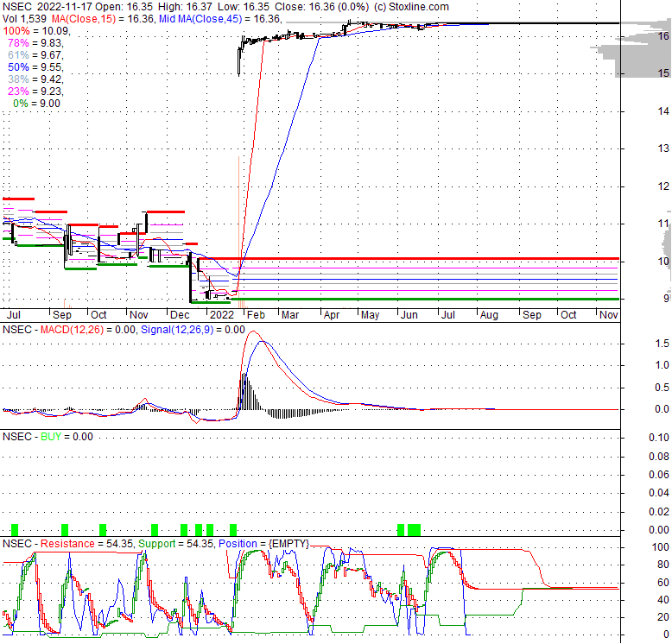Select the Vol 1,539 label
Screen dimensions: 672x644
click(24, 19)
